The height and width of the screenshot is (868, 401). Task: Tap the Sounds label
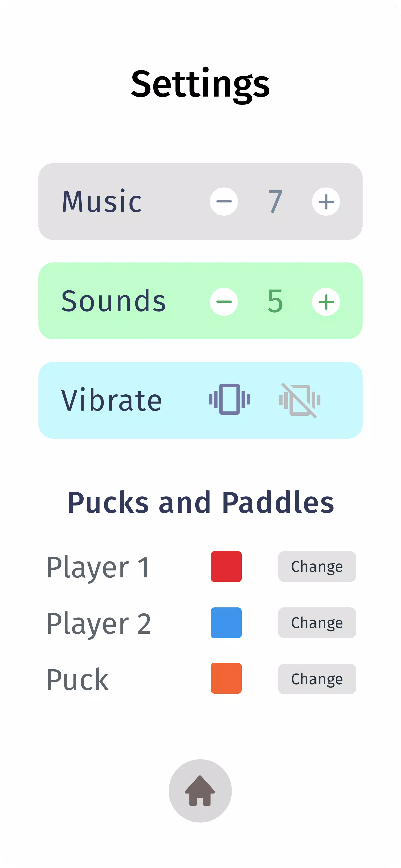(x=113, y=301)
